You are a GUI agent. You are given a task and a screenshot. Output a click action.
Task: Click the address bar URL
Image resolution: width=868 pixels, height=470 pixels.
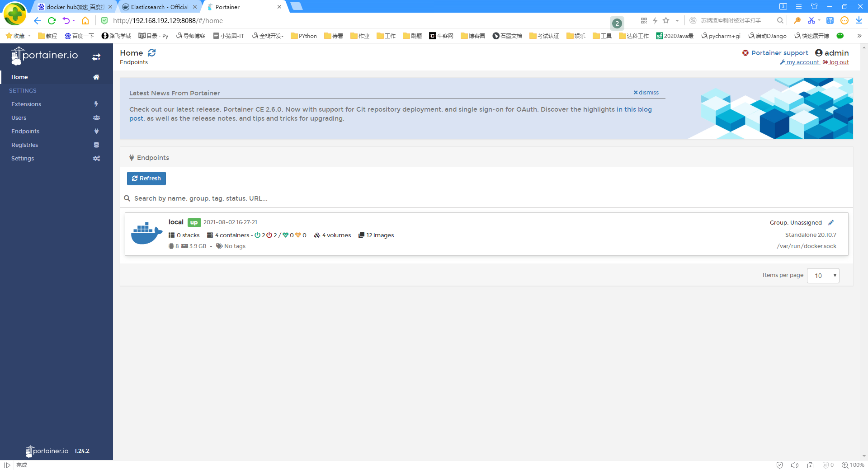pyautogui.click(x=168, y=21)
